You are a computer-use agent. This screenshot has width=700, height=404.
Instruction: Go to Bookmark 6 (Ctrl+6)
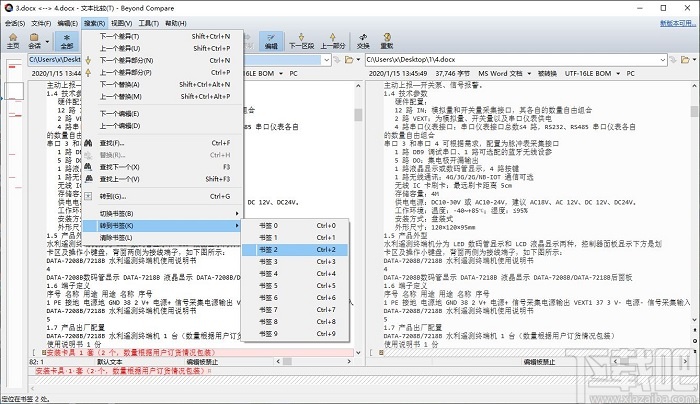[295, 298]
